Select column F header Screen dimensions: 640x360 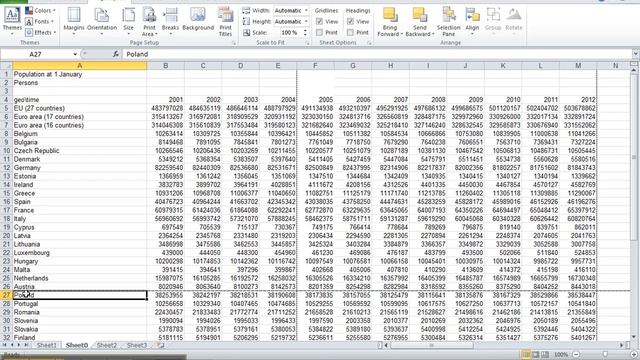click(x=315, y=66)
